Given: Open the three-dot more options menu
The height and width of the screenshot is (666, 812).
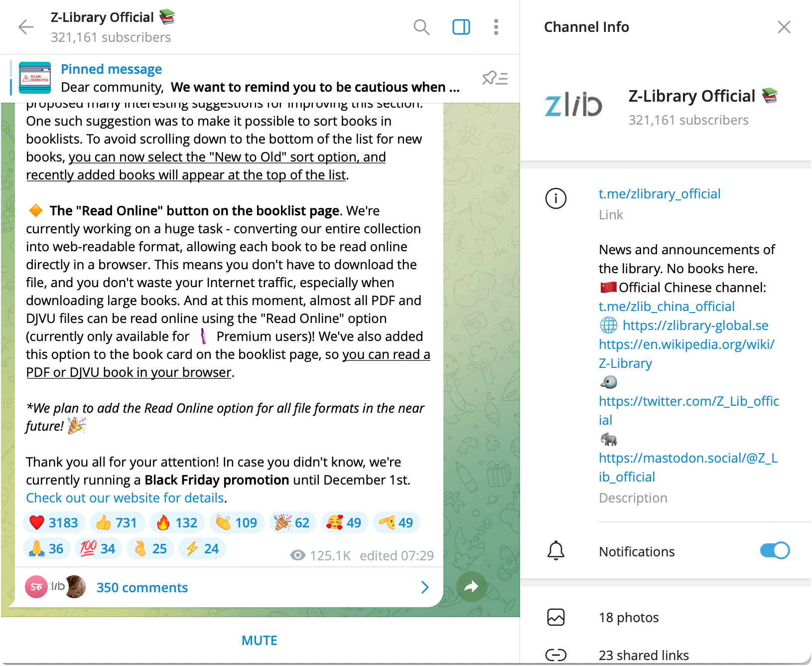Looking at the screenshot, I should tap(496, 27).
